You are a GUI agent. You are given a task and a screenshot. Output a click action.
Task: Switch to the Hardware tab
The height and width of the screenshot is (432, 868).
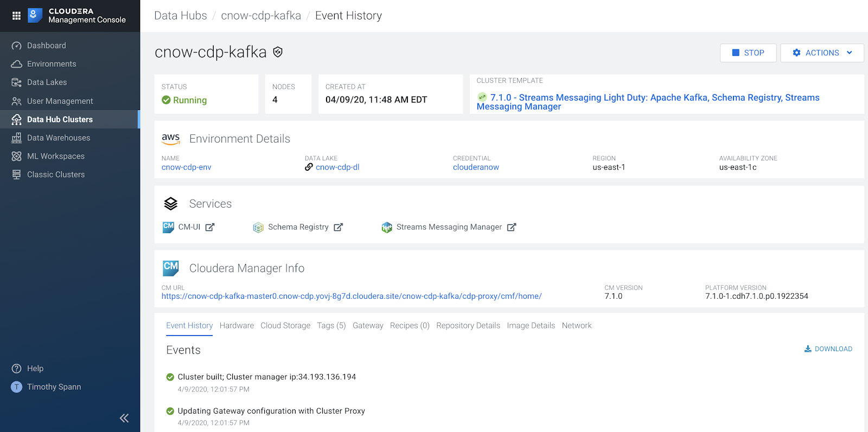pyautogui.click(x=237, y=325)
